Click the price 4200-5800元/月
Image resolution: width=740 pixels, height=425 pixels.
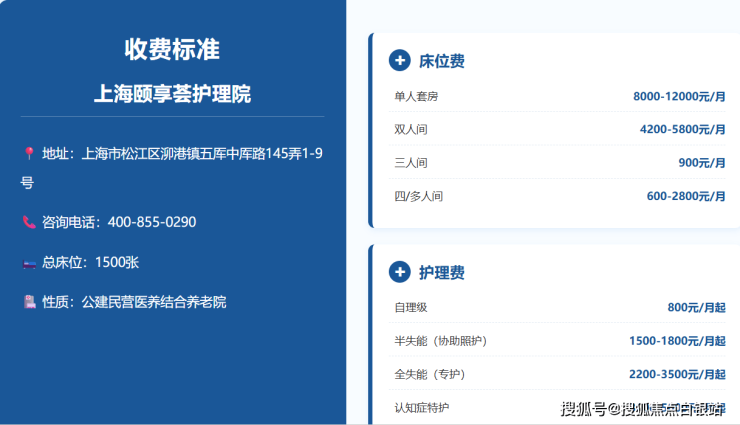click(x=682, y=129)
